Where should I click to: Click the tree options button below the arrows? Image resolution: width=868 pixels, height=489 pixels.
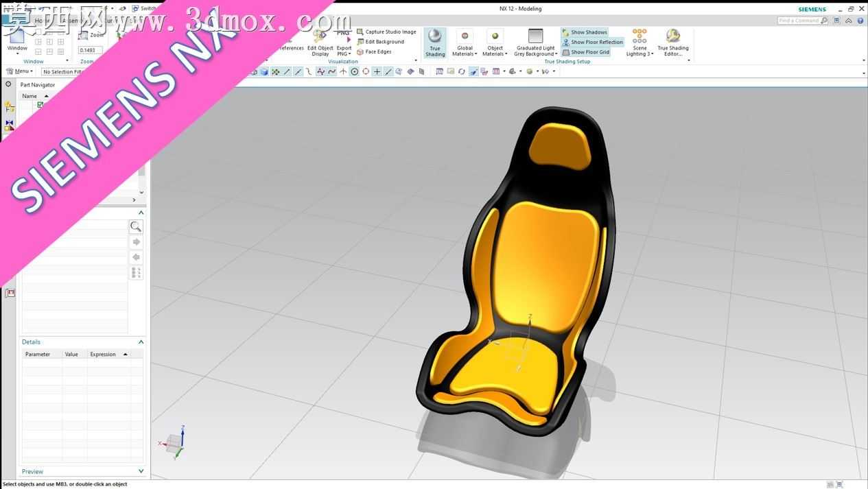click(136, 273)
